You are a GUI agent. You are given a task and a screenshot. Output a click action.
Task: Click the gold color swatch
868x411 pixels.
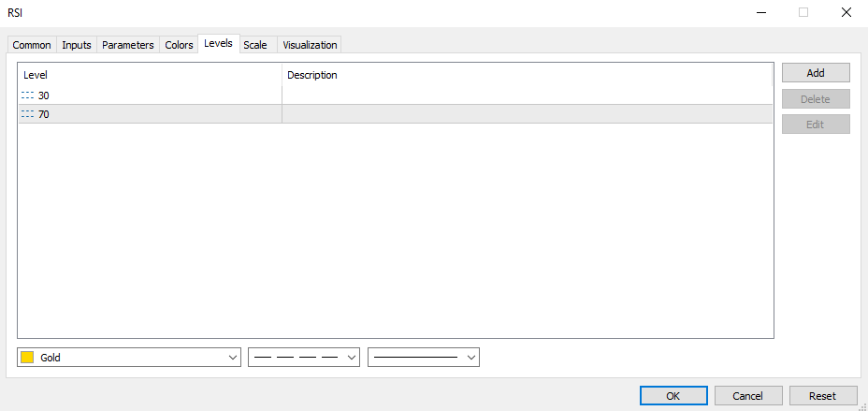[x=28, y=358]
